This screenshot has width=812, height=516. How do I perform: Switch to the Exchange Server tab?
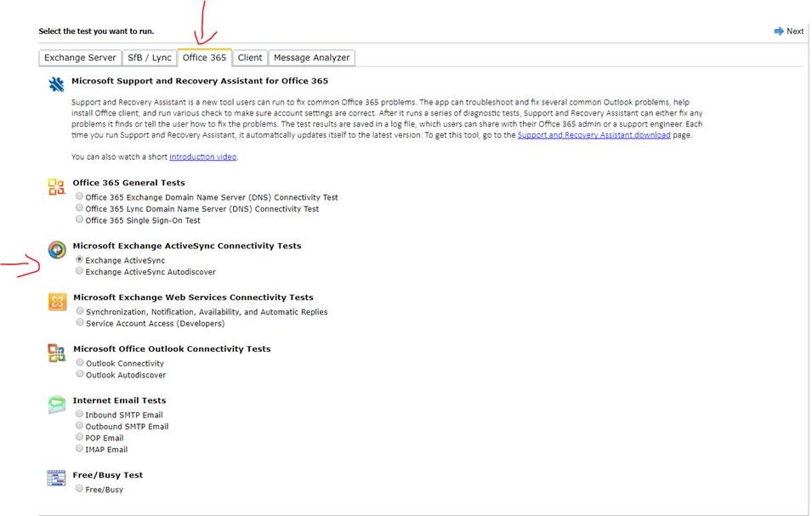(x=80, y=58)
